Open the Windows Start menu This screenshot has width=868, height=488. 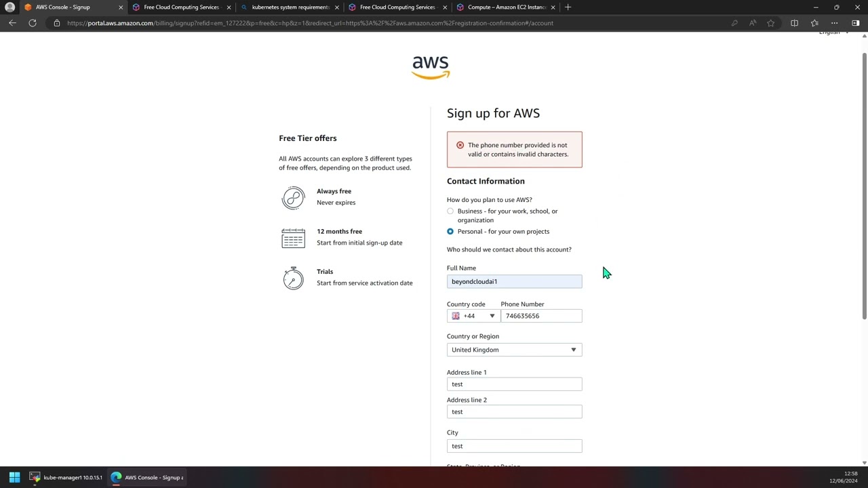pyautogui.click(x=14, y=477)
